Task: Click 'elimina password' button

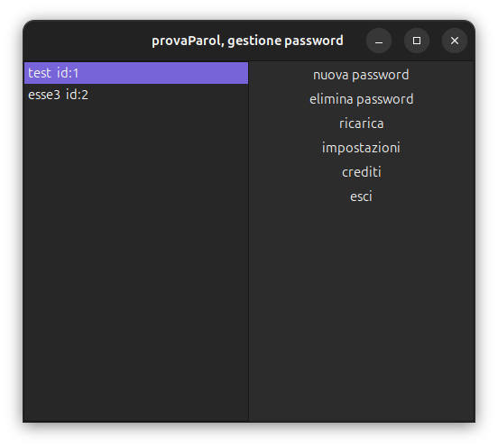Action: point(361,99)
